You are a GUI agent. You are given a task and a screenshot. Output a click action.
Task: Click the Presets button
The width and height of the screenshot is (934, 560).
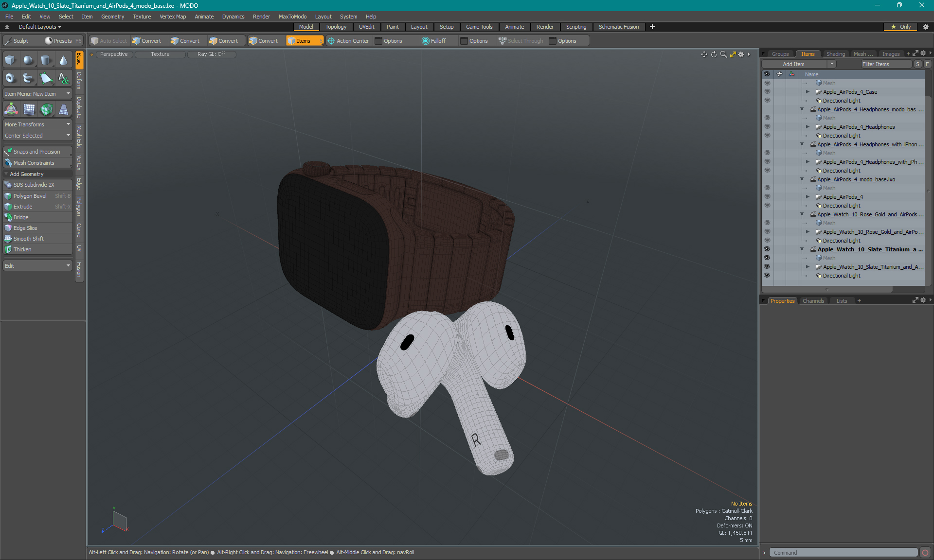point(63,41)
